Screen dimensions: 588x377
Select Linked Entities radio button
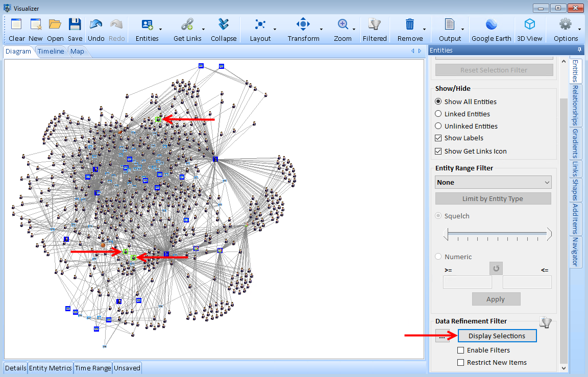click(x=438, y=114)
